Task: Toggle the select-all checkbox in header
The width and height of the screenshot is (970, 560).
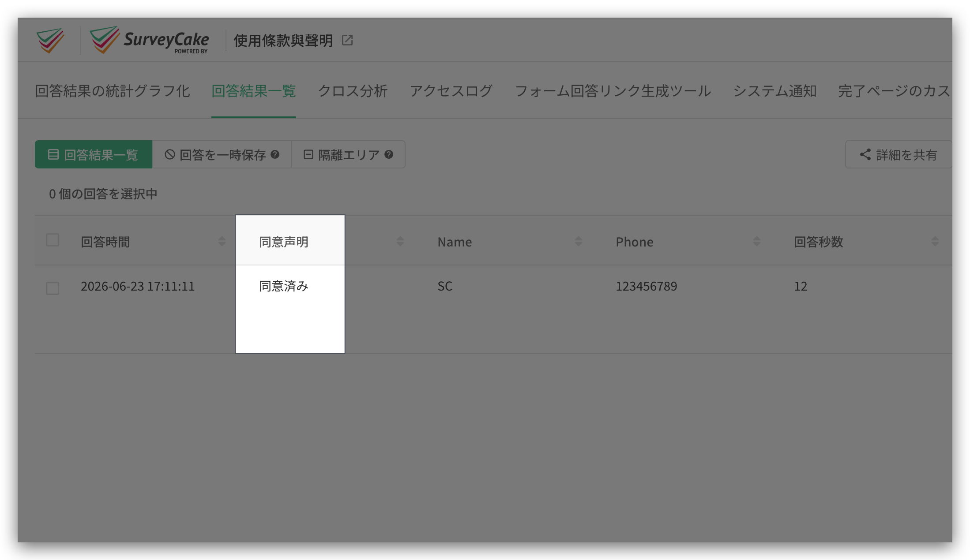Action: (53, 240)
